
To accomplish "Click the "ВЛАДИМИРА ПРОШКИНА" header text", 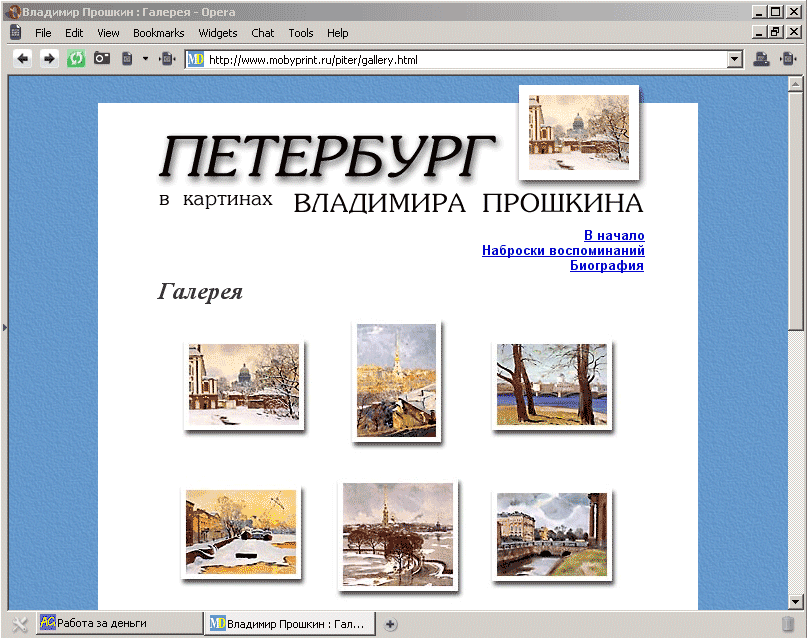I will (468, 203).
